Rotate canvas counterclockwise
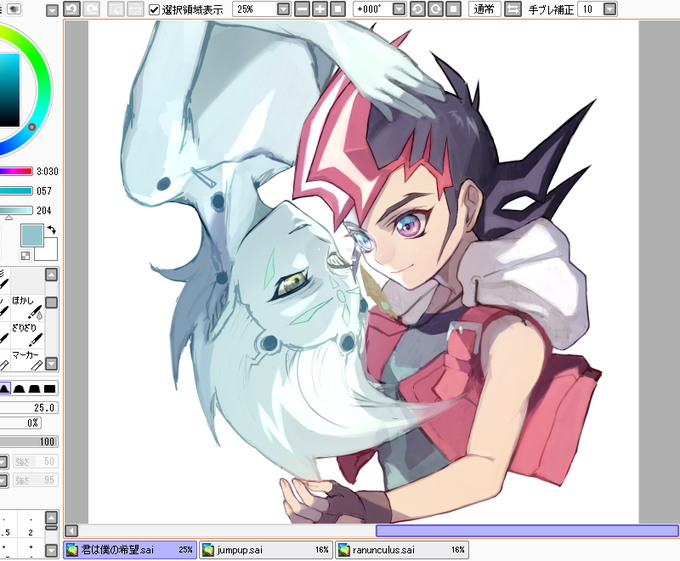Viewport: 680px width, 561px height. 418,9
